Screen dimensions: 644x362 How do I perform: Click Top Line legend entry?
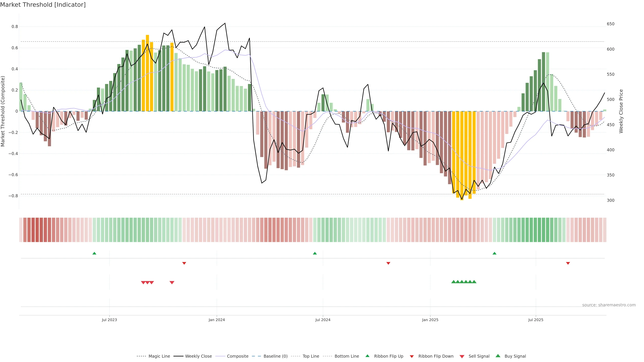click(311, 356)
